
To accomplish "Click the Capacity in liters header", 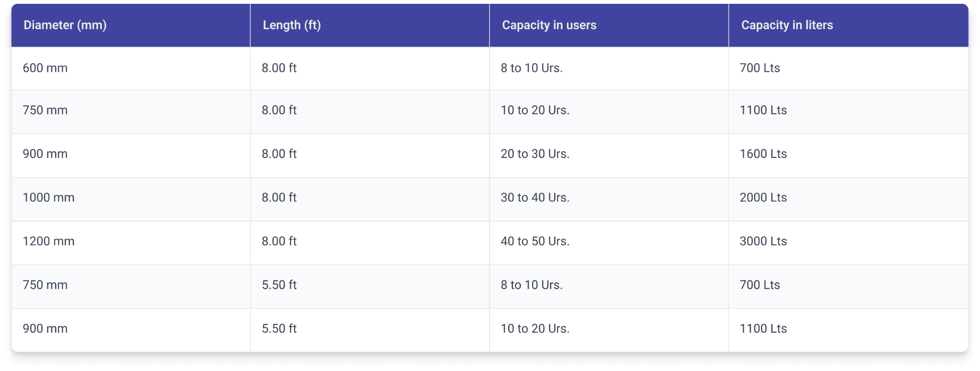I will 787,25.
